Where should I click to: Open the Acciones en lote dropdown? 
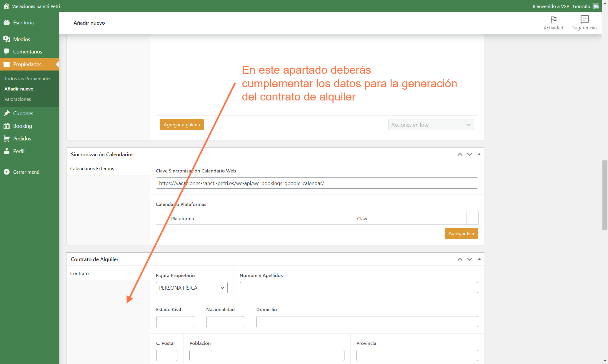431,125
